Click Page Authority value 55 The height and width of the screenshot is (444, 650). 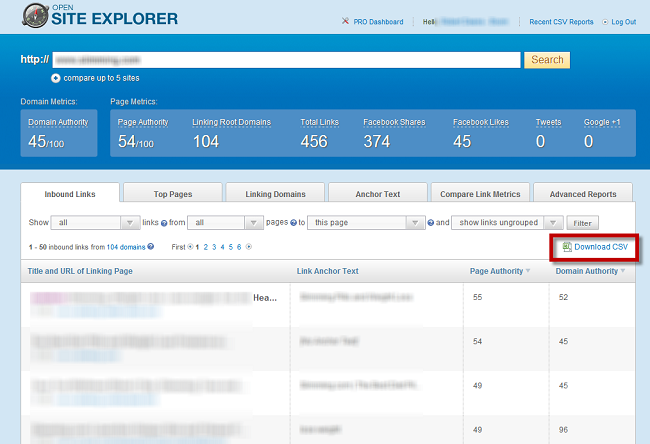478,297
